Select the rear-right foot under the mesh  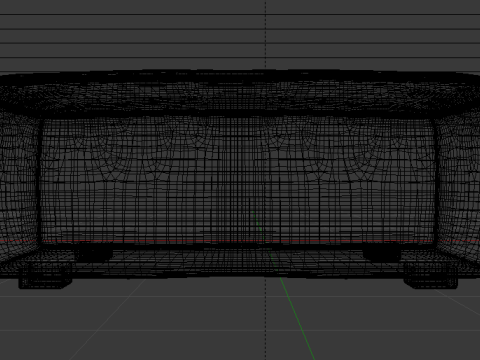382,252
